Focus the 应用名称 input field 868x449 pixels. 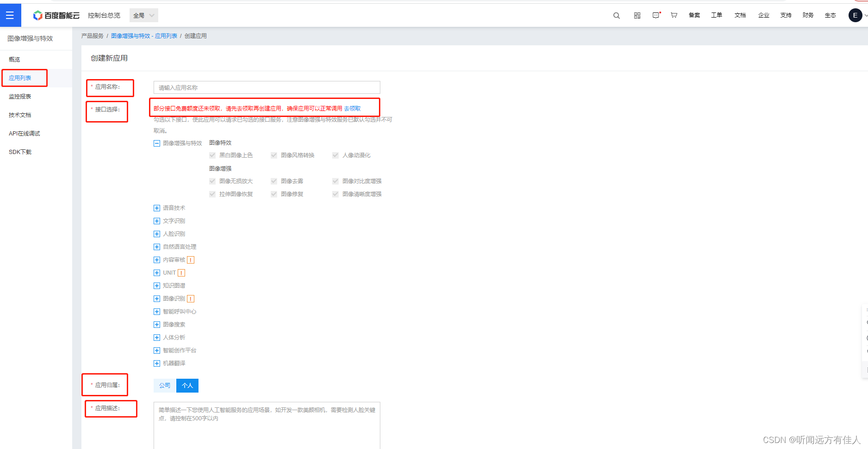click(267, 87)
